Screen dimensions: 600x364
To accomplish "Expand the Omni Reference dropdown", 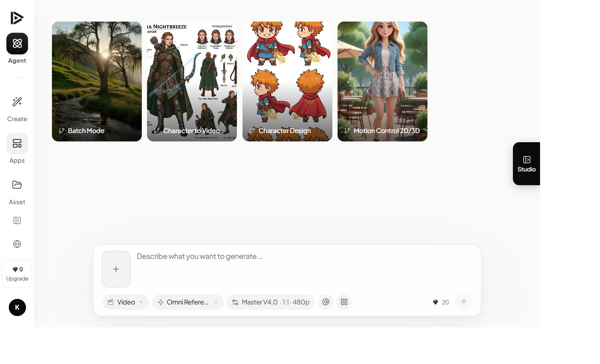I will click(x=215, y=302).
